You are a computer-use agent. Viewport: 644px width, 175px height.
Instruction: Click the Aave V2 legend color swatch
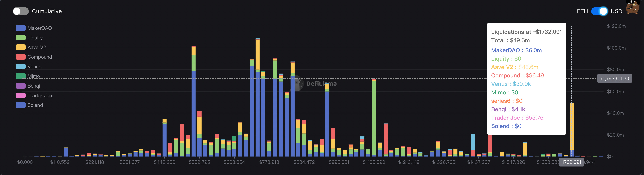[20, 47]
